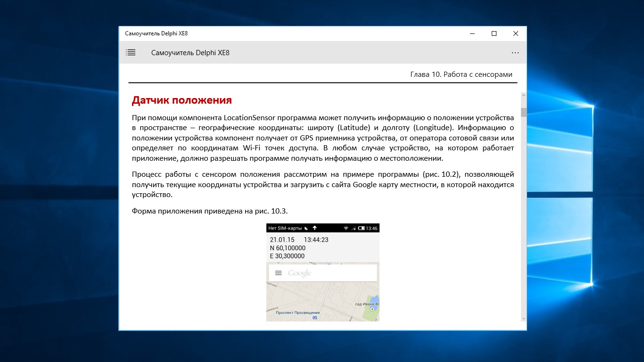Click the scrollbar up arrow

[x=523, y=96]
